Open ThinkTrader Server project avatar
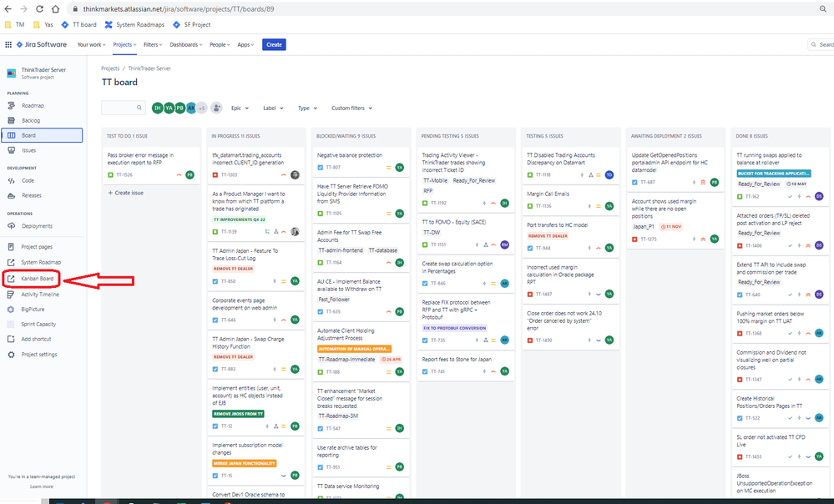 click(x=11, y=73)
